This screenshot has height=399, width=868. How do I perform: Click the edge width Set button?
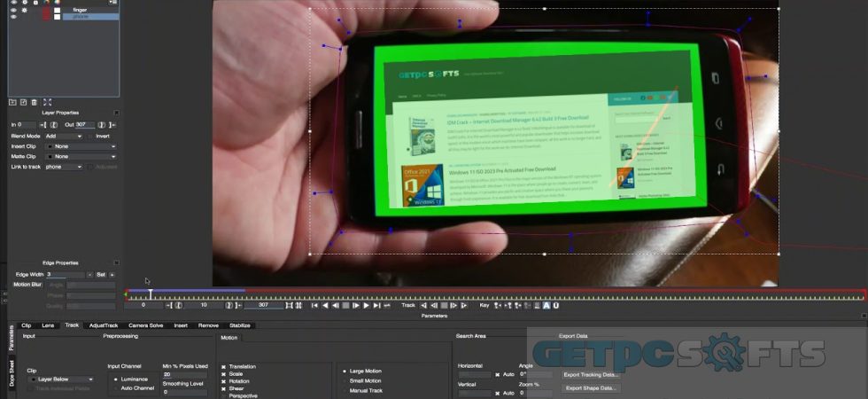point(101,274)
